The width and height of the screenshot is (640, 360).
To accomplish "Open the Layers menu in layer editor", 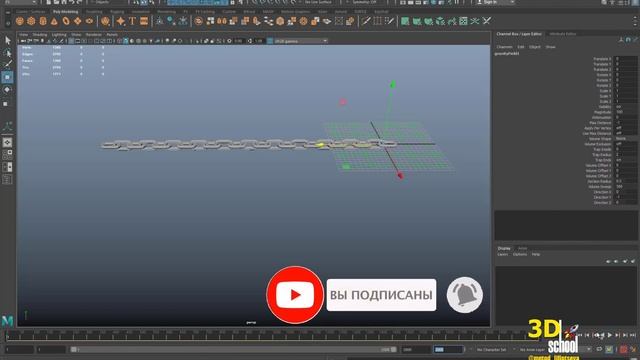I will [x=502, y=254].
